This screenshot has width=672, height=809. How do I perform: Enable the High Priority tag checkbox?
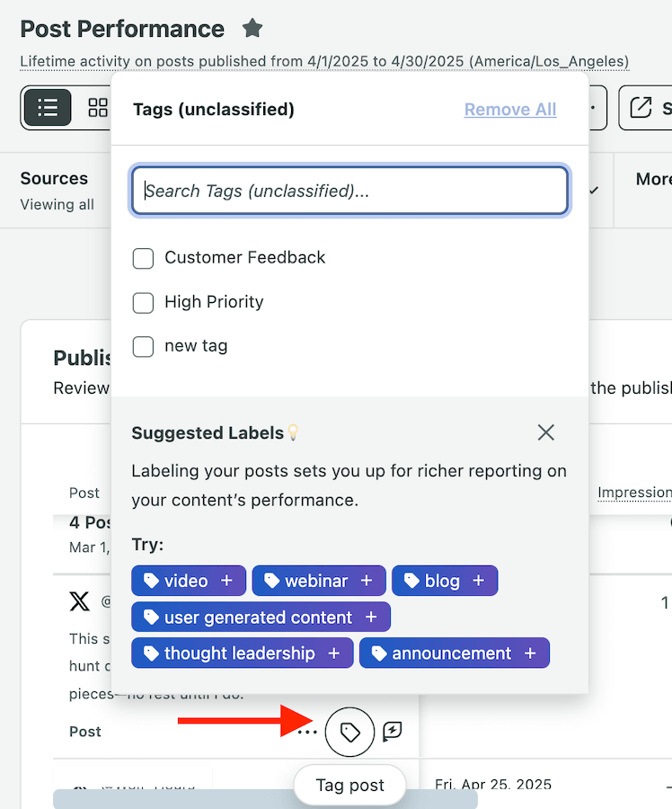click(x=143, y=303)
